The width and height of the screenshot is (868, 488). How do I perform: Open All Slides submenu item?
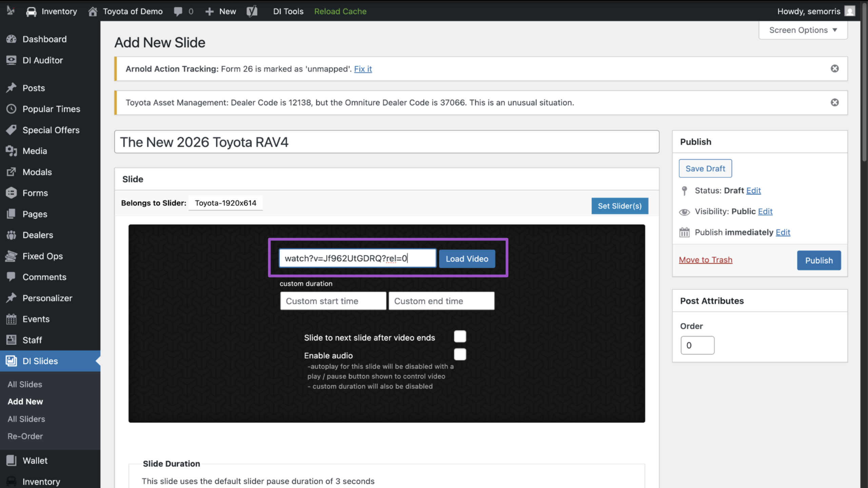(25, 384)
